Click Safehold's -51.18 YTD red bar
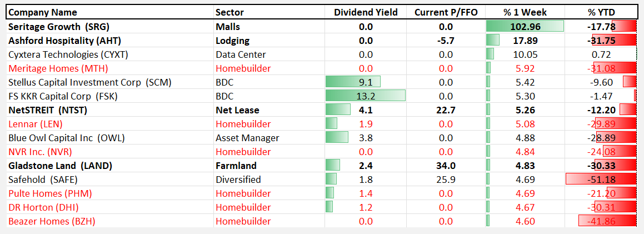The image size is (644, 234). click(x=601, y=180)
